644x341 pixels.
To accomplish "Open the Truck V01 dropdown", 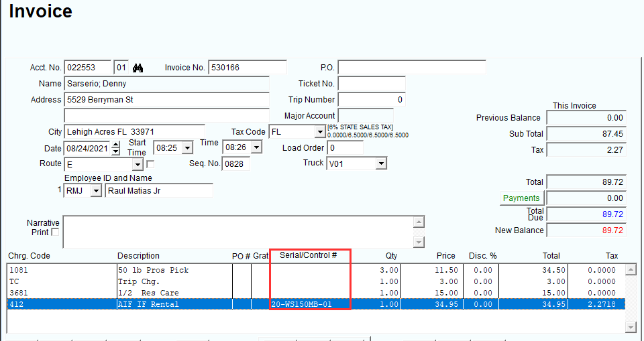I will pyautogui.click(x=381, y=163).
